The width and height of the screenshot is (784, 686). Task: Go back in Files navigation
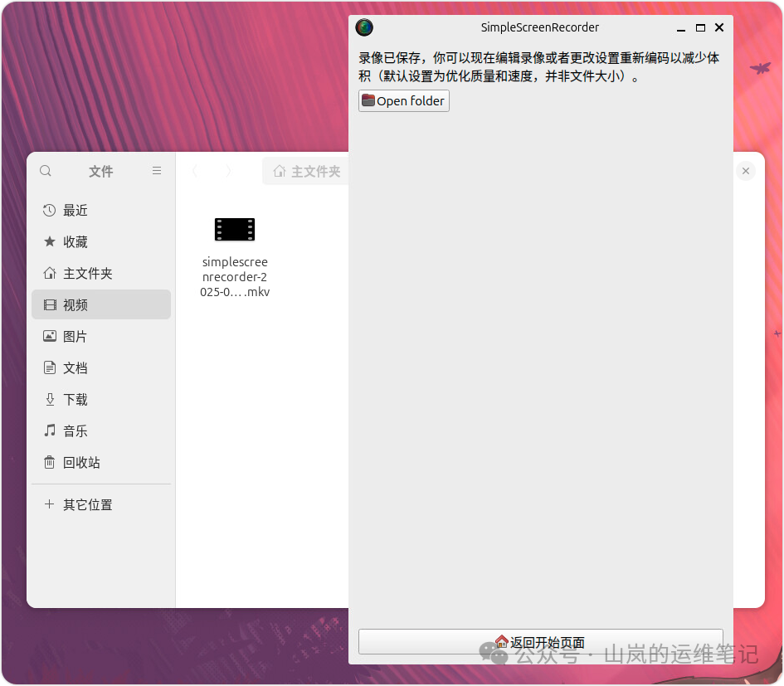point(195,172)
